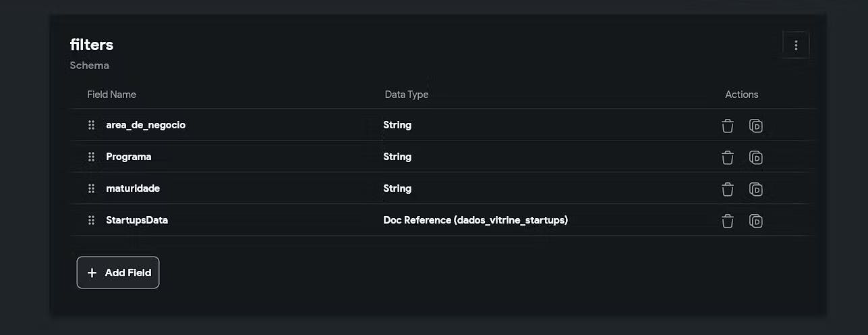This screenshot has height=335, width=868.
Task: Delete the Programa field
Action: [x=727, y=157]
